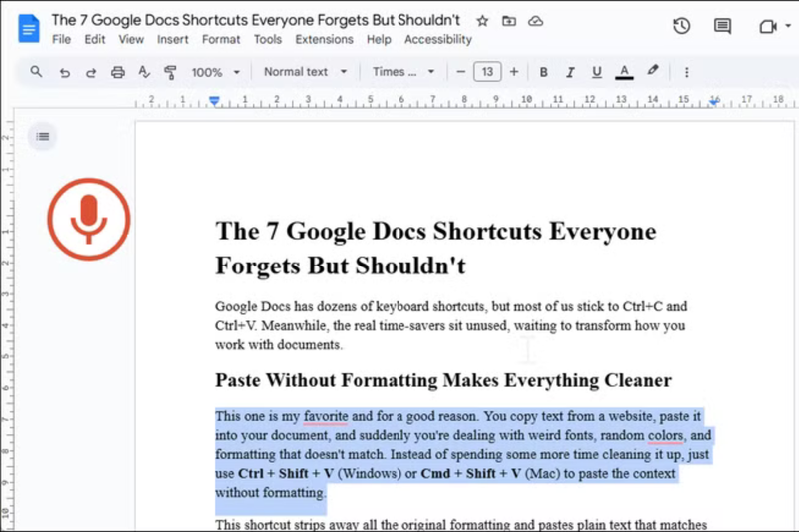Open the Times font dropdown
Screen dimensions: 799x532
pyautogui.click(x=403, y=72)
